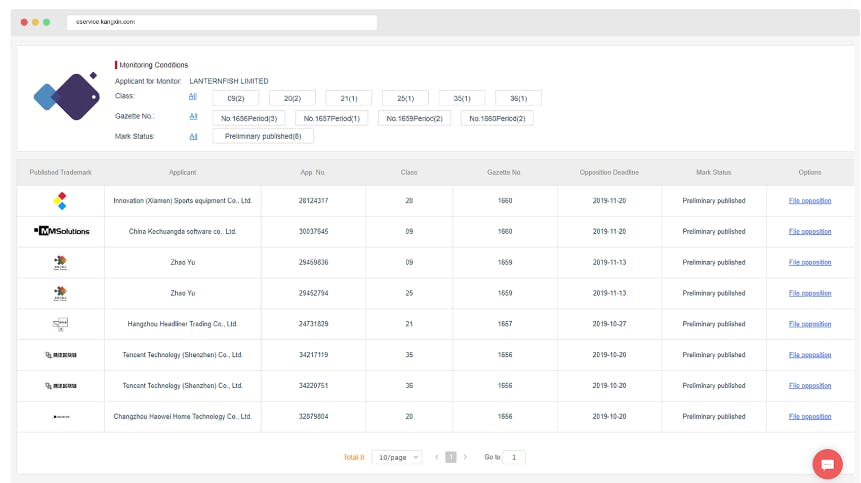This screenshot has width=861, height=483.
Task: Filter by class 09(2)
Action: (x=236, y=98)
